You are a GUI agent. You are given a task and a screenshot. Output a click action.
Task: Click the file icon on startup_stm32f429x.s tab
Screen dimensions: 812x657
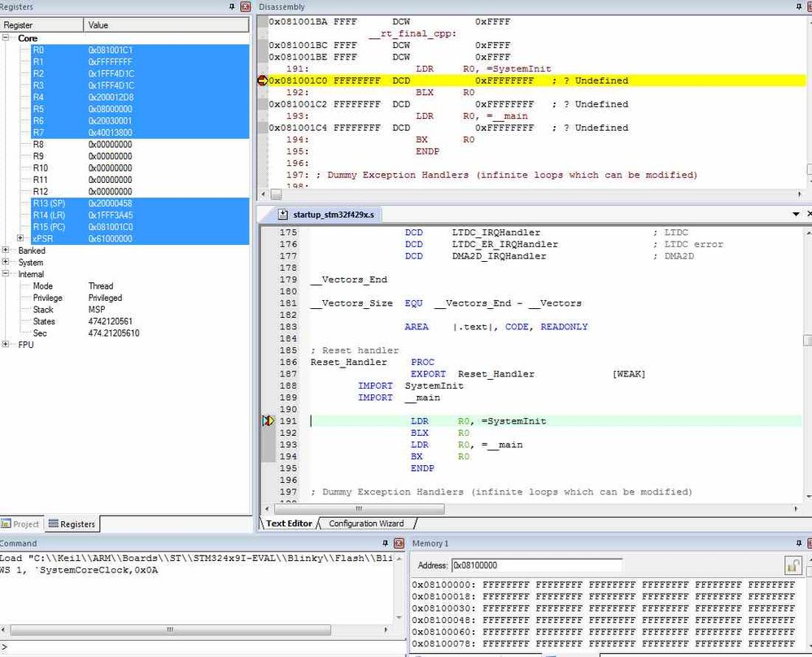coord(283,215)
